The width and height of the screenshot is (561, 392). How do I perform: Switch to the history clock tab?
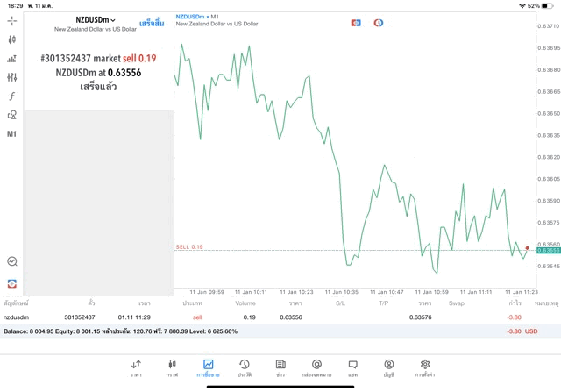point(245,368)
